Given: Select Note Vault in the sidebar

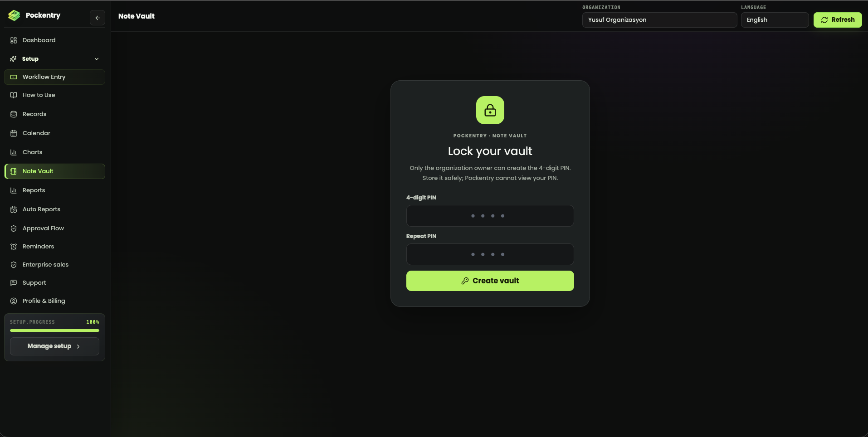Looking at the screenshot, I should pos(54,171).
